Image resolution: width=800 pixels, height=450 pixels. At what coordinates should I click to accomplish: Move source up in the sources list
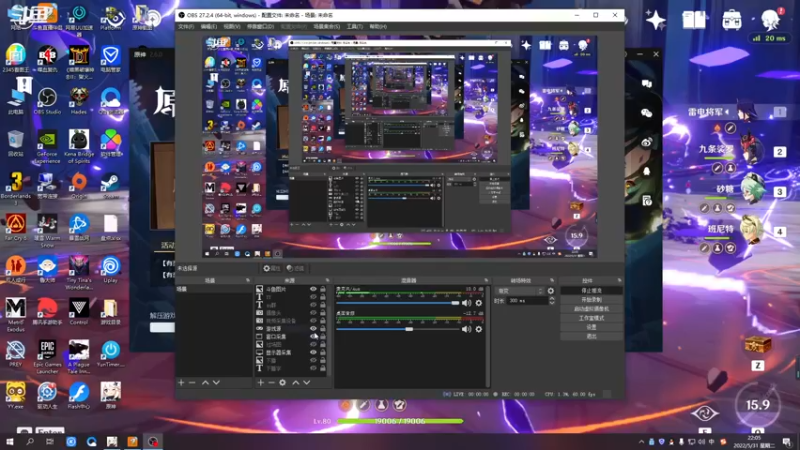pyautogui.click(x=295, y=382)
